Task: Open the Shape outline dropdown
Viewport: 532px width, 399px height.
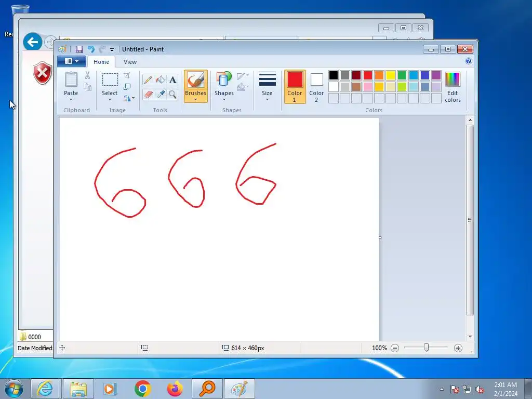Action: pyautogui.click(x=243, y=76)
